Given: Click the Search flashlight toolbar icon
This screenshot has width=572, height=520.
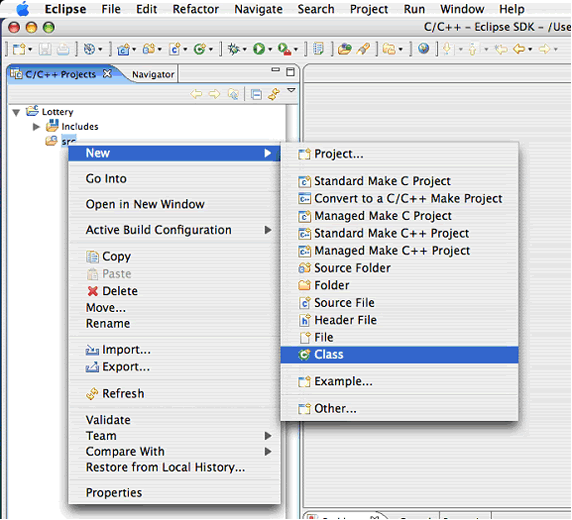Looking at the screenshot, I should click(x=363, y=49).
